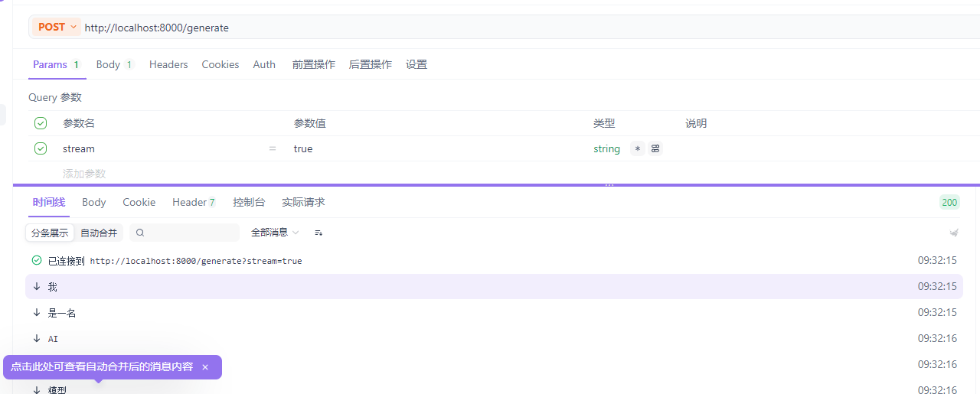Click the required asterisk icon beside string

(x=637, y=148)
